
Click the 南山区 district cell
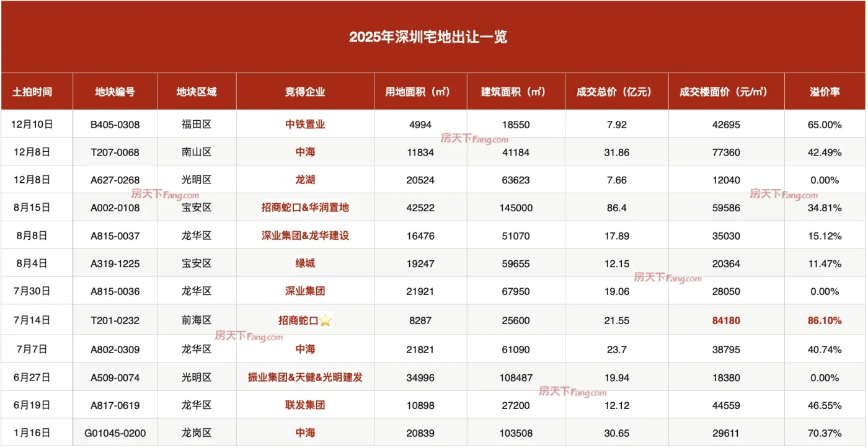pyautogui.click(x=197, y=152)
